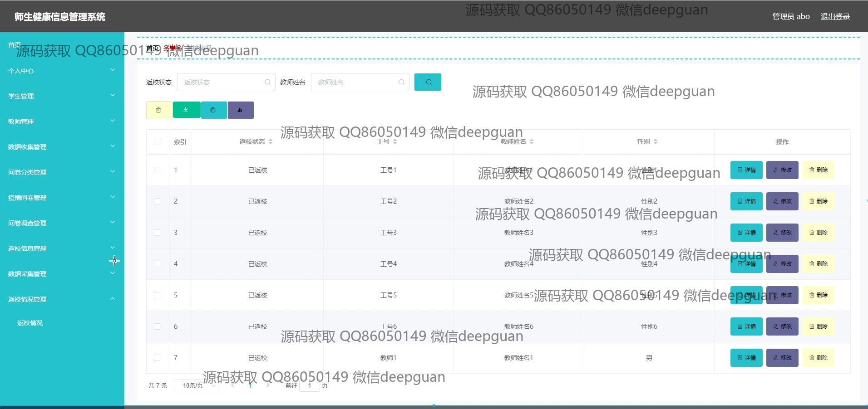Select 返校情况 submenu item in sidebar
The image size is (868, 409).
(x=30, y=323)
